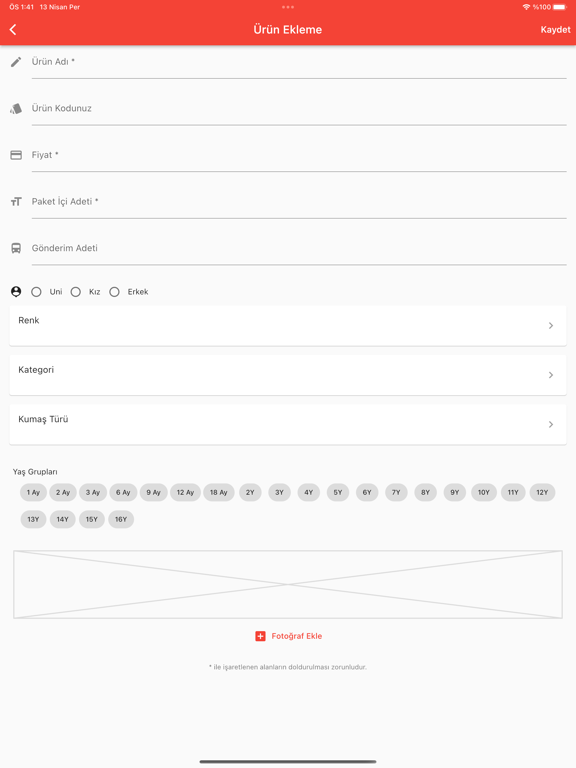Tap the Fotoğraf Ekle link
Viewport: 576px width, 768px height.
coord(297,636)
